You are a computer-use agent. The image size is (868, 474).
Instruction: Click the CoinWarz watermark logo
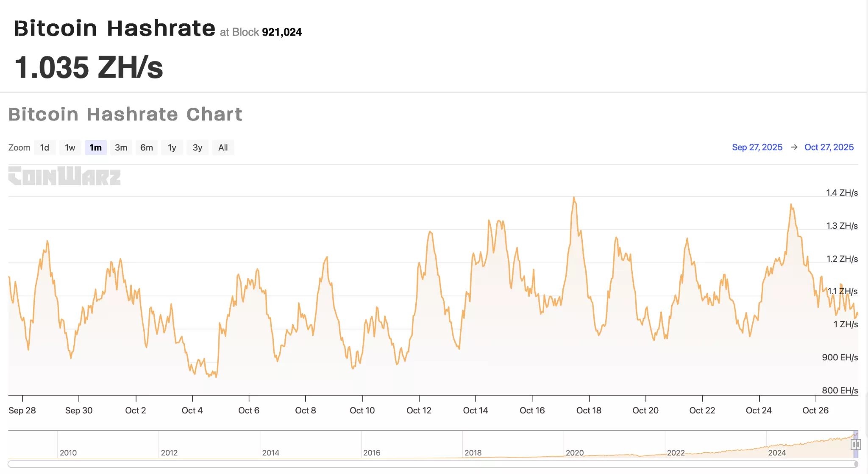click(x=64, y=177)
